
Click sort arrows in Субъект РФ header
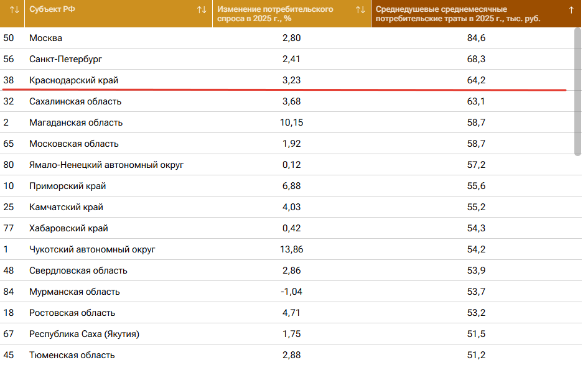coord(202,10)
